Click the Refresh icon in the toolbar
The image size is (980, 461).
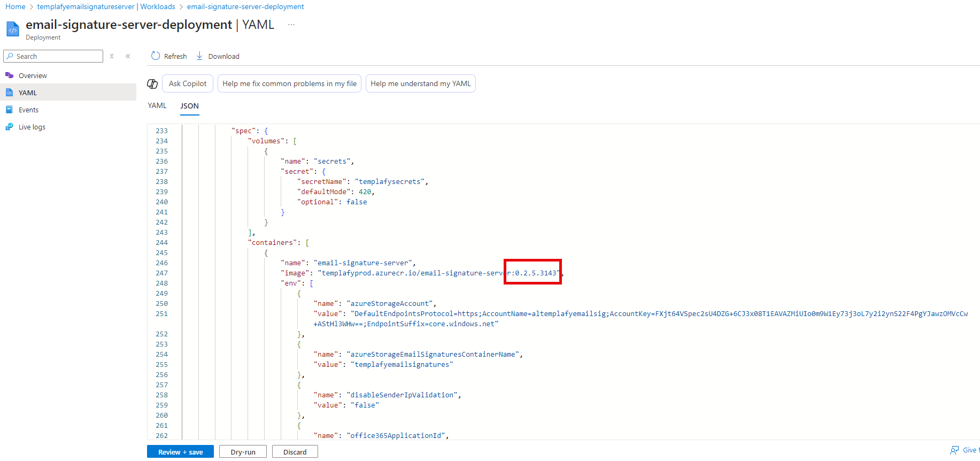click(156, 56)
